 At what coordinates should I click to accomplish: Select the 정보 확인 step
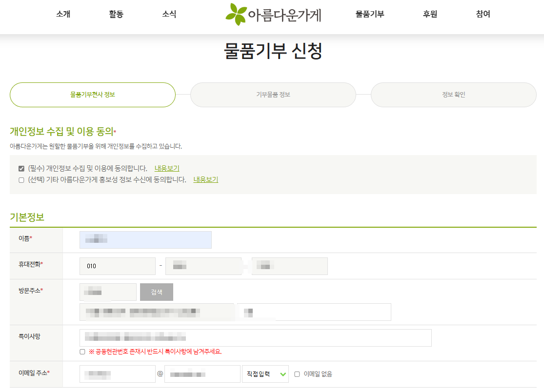[x=453, y=95]
